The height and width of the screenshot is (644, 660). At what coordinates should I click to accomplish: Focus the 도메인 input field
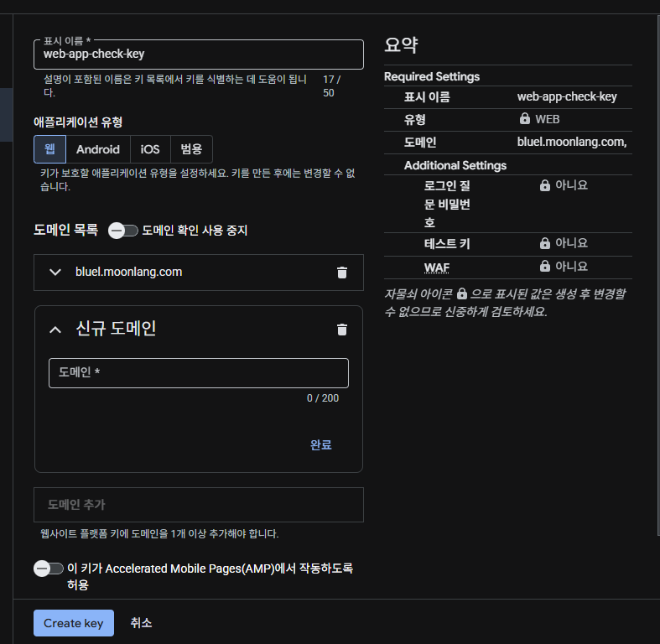point(199,373)
